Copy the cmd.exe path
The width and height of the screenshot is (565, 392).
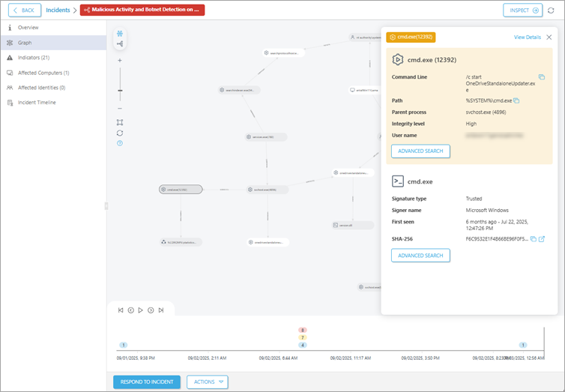tap(516, 100)
